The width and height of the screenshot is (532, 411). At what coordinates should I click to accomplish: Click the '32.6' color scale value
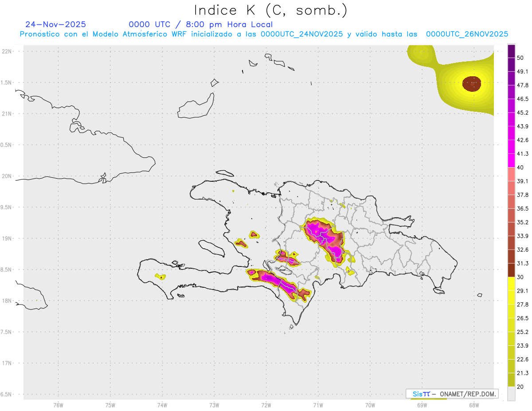pyautogui.click(x=523, y=250)
